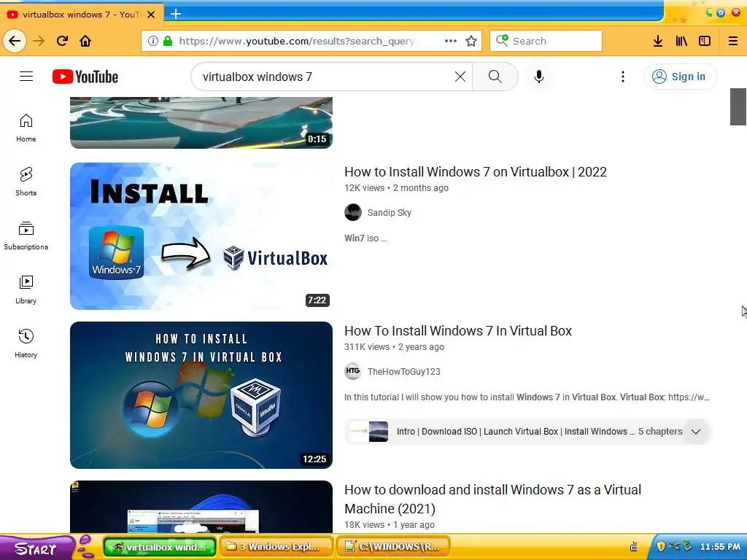The width and height of the screenshot is (747, 560).
Task: Search with your voice microphone icon
Action: pos(539,77)
